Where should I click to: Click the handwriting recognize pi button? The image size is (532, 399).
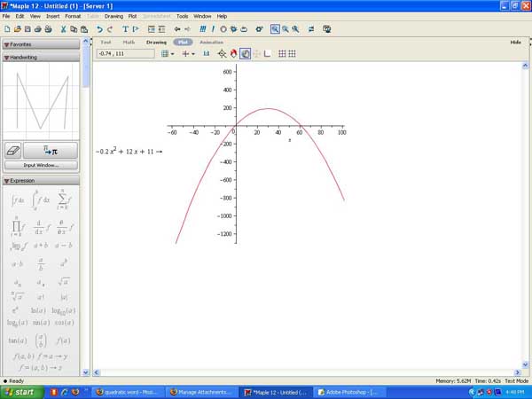(52, 152)
